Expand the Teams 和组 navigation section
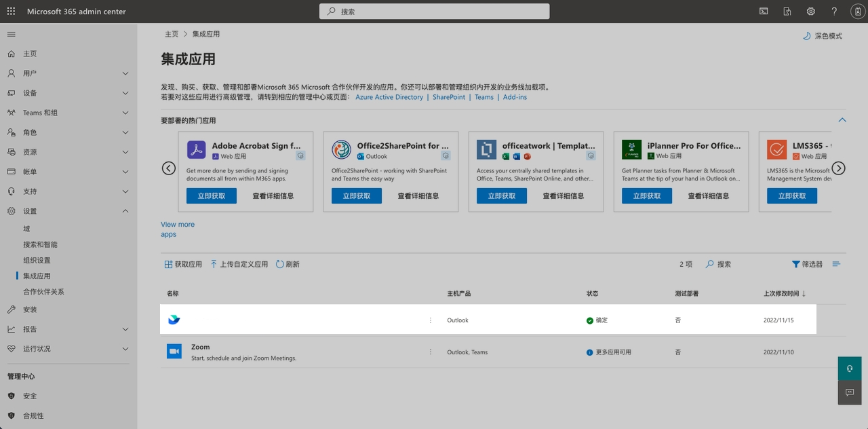This screenshot has width=868, height=429. pyautogui.click(x=125, y=113)
